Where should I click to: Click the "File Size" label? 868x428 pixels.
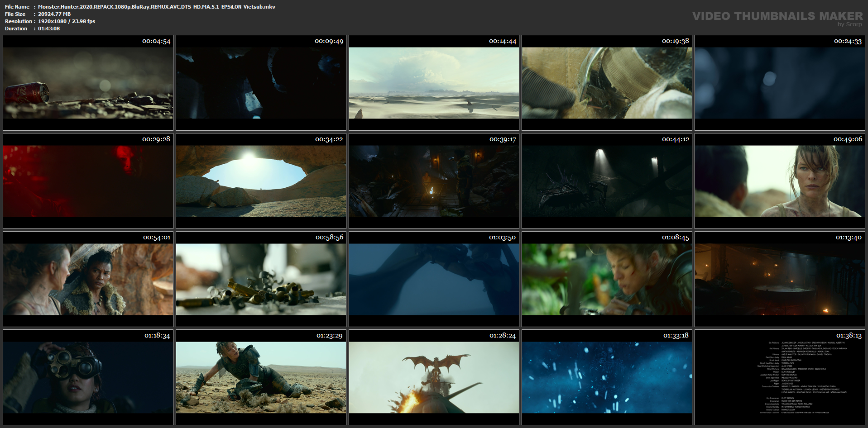pyautogui.click(x=15, y=14)
